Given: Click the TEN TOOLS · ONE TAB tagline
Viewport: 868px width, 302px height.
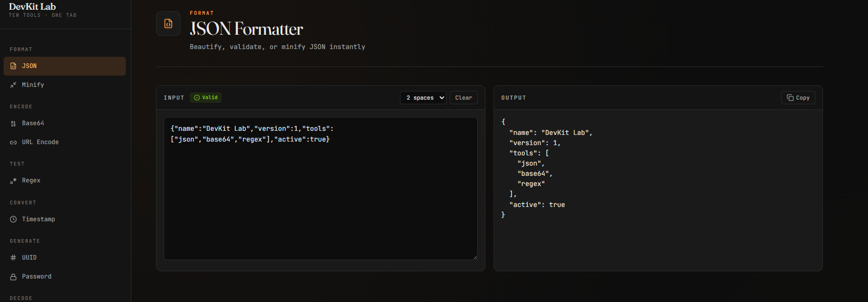Looking at the screenshot, I should (42, 15).
